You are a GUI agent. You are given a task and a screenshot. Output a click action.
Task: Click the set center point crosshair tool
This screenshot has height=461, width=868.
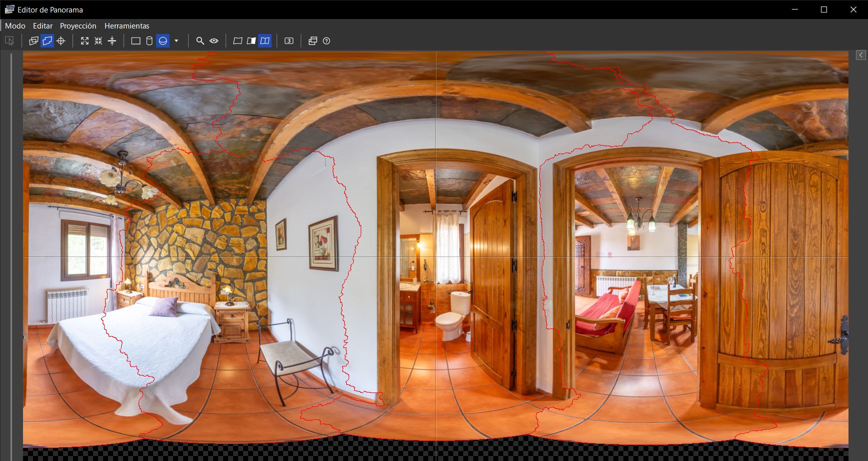[x=61, y=41]
